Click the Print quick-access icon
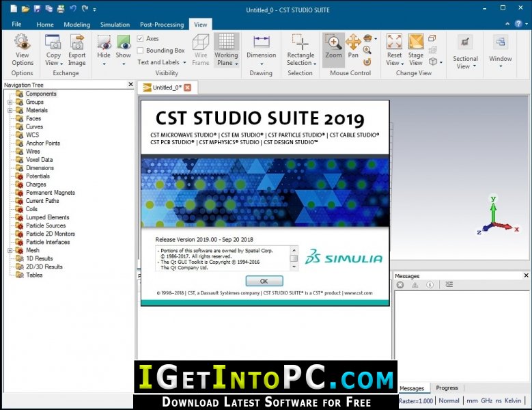Viewport: 532px width, 410px height. tap(61, 9)
